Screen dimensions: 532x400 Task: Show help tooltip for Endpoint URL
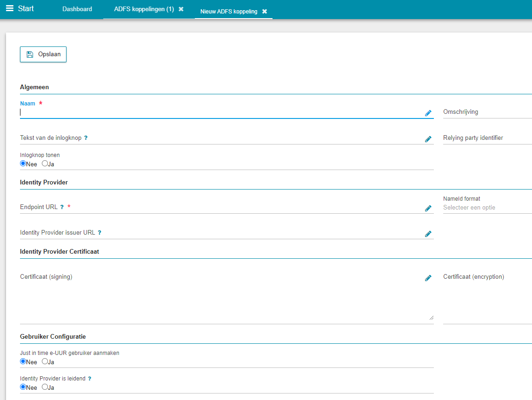[62, 207]
